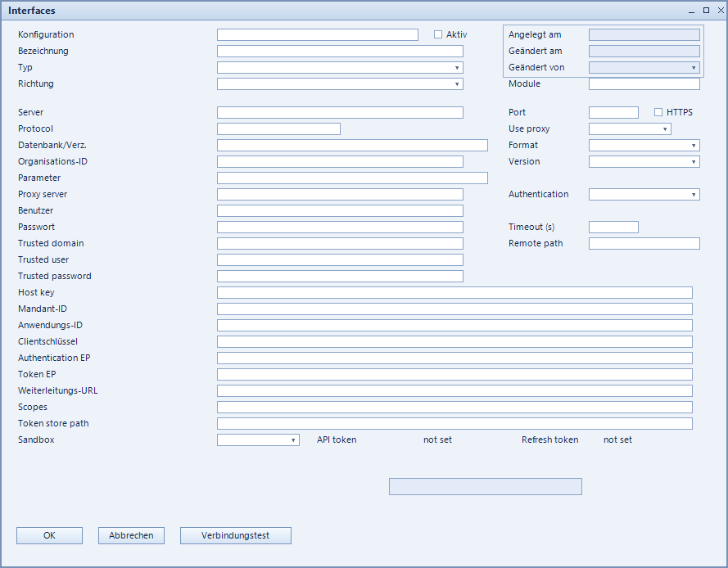Click the OK button
Image resolution: width=728 pixels, height=568 pixels.
point(50,535)
